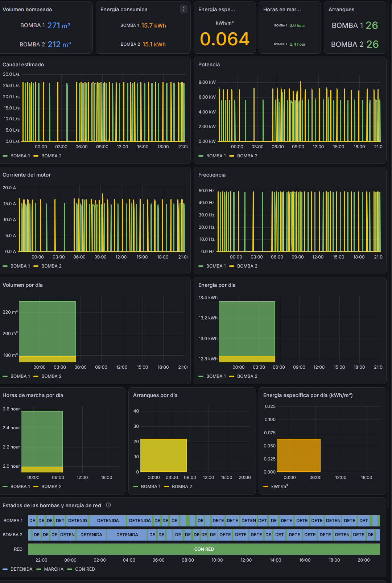392x583 pixels.
Task: Click the Arranques stat panel title
Action: [x=341, y=9]
